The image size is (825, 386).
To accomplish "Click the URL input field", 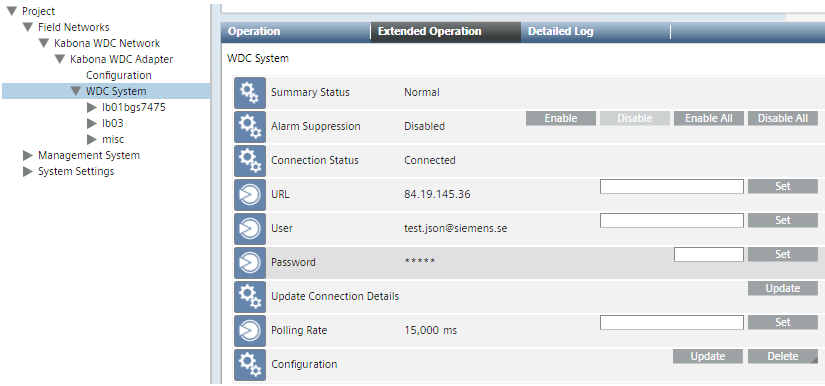I will (672, 186).
